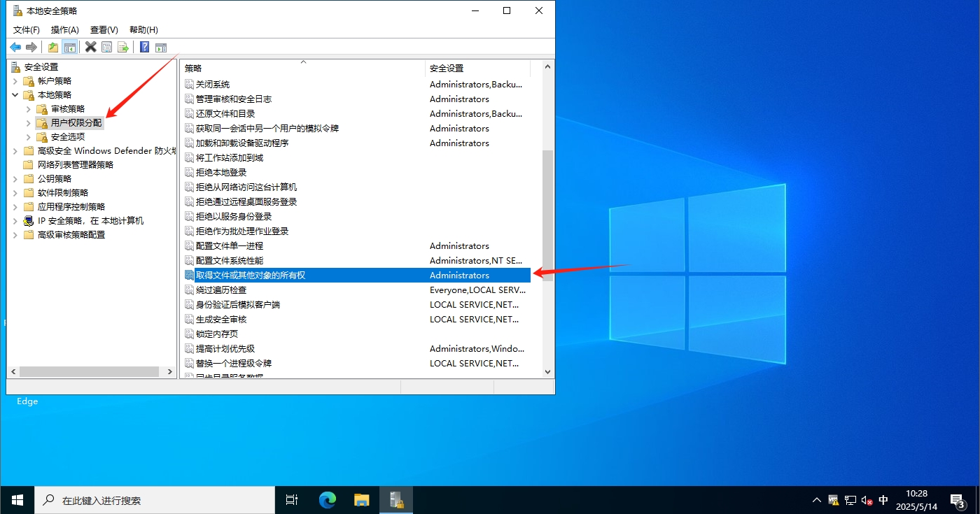Viewport: 980px width, 514px height.
Task: Click the taskbar search box
Action: pyautogui.click(x=155, y=500)
